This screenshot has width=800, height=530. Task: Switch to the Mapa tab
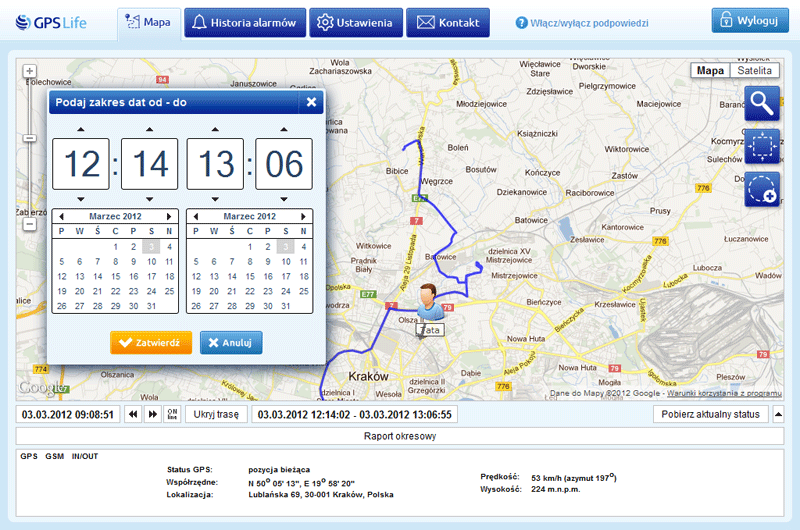148,23
